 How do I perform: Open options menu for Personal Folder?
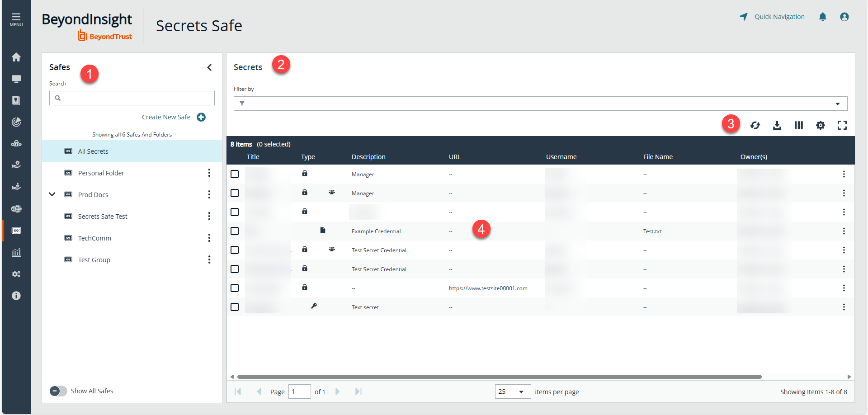(209, 173)
